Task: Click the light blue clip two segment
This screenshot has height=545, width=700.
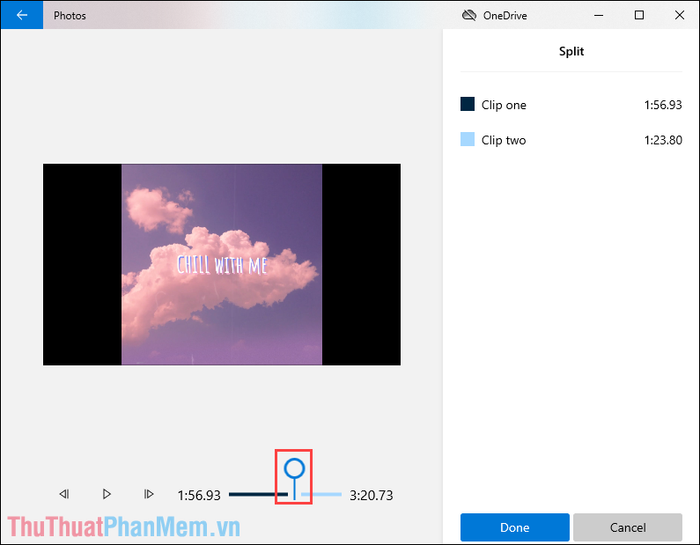Action: point(321,494)
